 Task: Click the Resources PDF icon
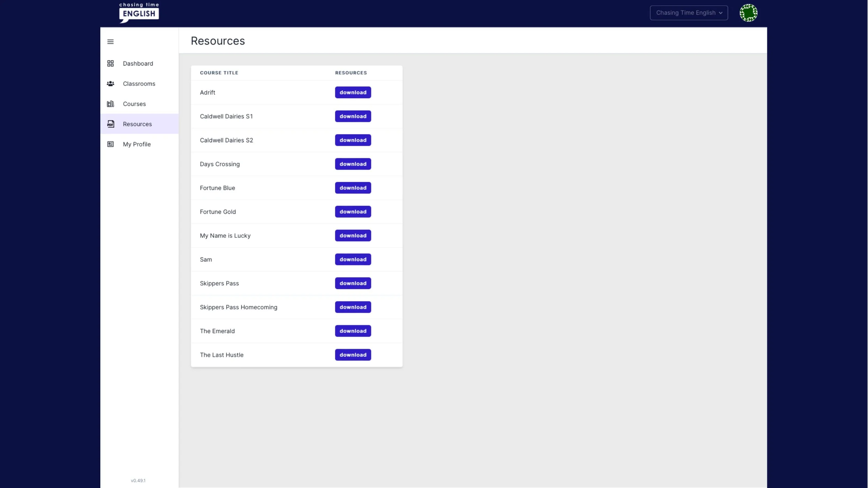110,124
